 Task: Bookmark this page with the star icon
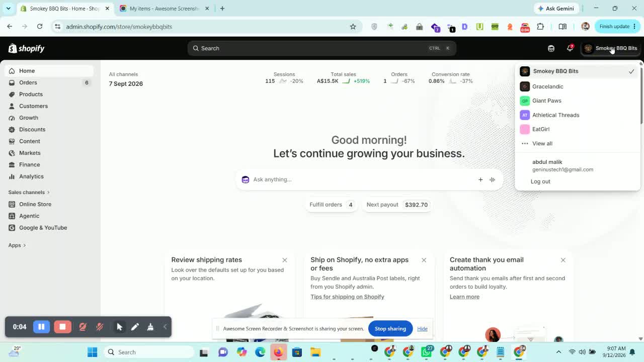(353, 27)
